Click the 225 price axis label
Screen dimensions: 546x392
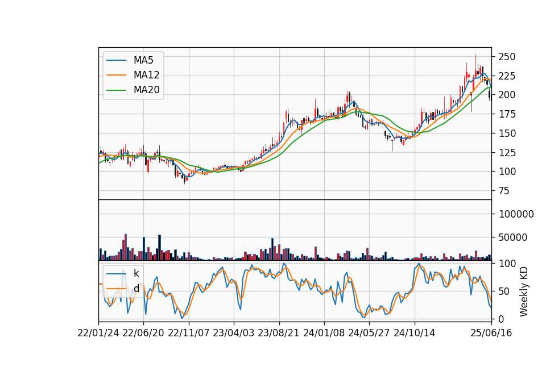point(507,76)
